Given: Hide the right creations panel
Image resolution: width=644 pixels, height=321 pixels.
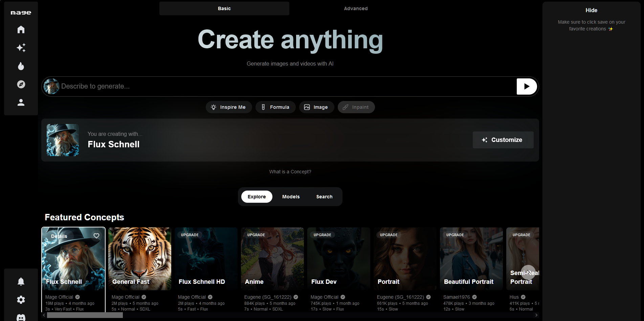Looking at the screenshot, I should pyautogui.click(x=591, y=10).
